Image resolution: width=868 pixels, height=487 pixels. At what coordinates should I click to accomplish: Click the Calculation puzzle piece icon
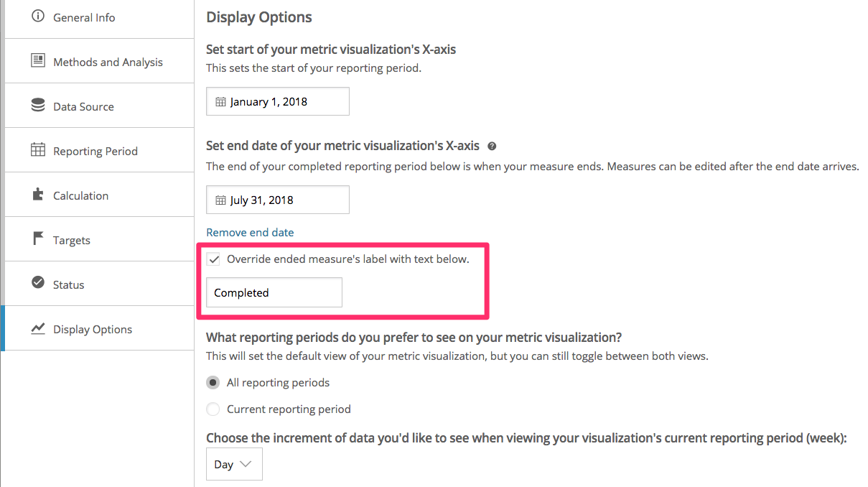point(38,195)
